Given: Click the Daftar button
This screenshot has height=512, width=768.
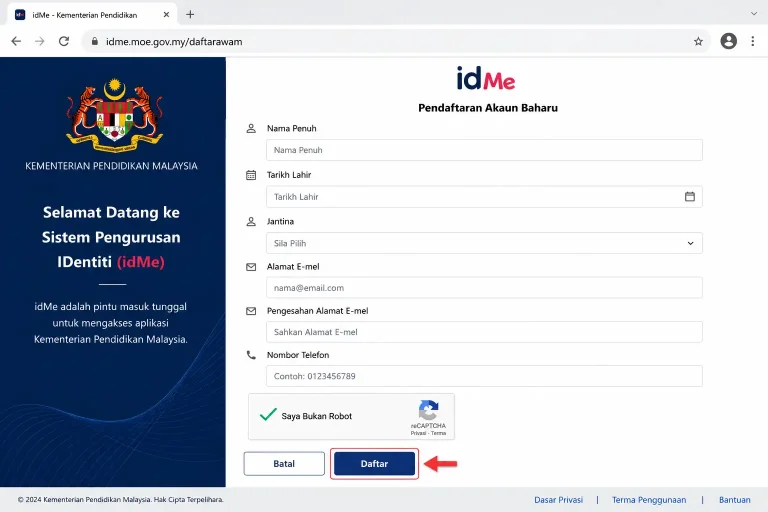Looking at the screenshot, I should (374, 463).
